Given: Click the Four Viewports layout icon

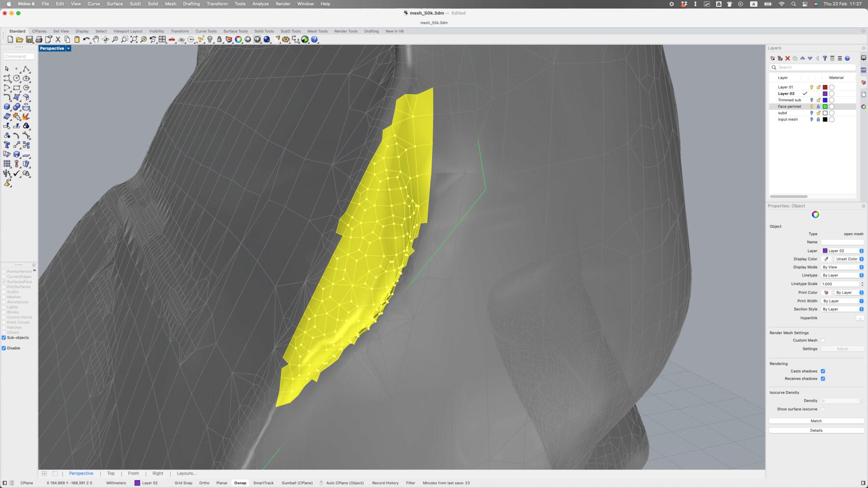Looking at the screenshot, I should (163, 40).
